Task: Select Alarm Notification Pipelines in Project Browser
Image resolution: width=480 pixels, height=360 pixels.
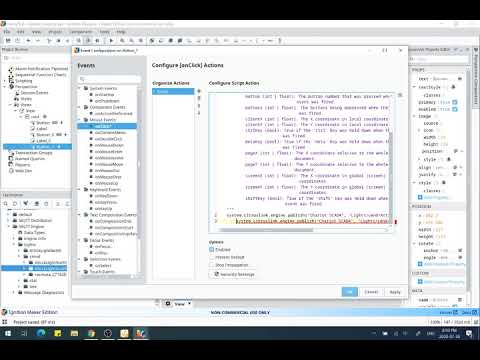Action: [41, 68]
